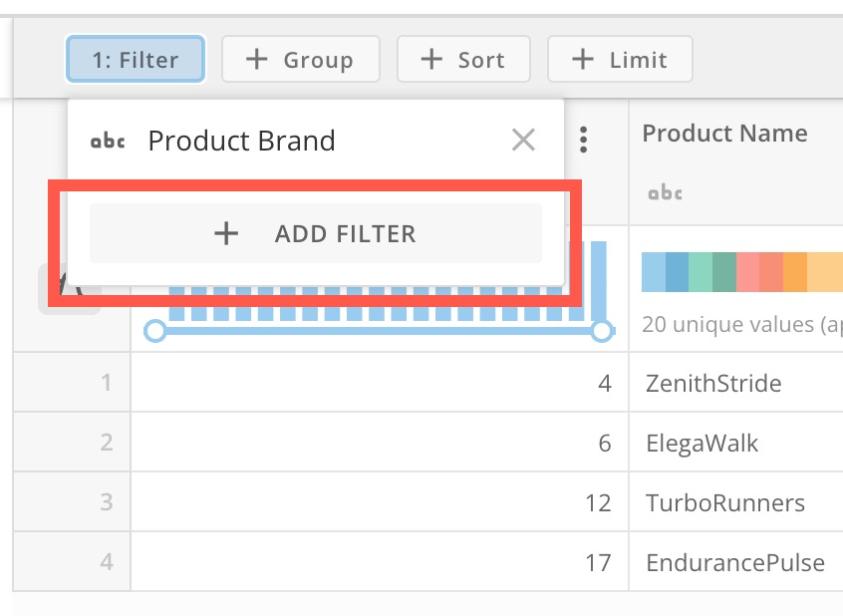Select row number 3
843x616 pixels.
click(x=107, y=502)
